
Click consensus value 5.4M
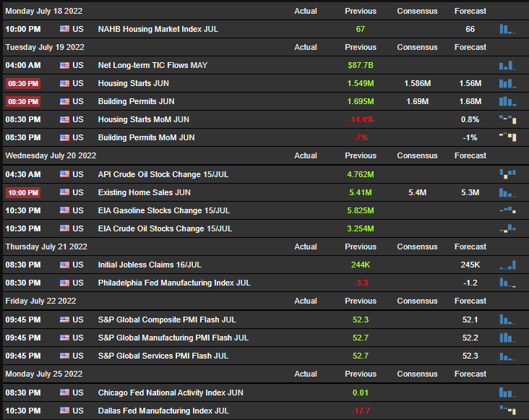[417, 192]
